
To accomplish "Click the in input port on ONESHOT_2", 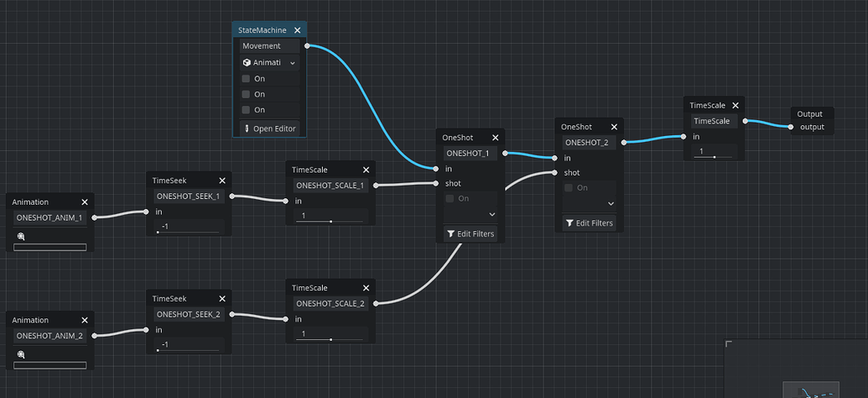I will 555,158.
